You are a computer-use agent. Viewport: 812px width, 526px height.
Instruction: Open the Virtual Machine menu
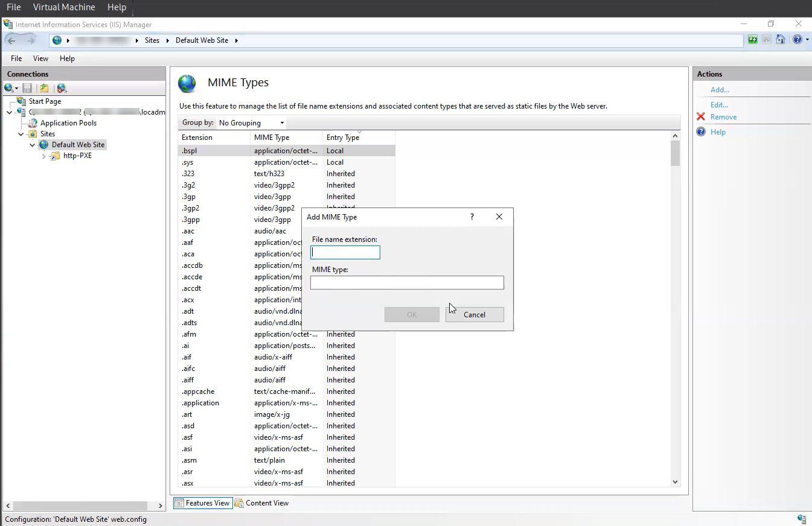click(64, 7)
